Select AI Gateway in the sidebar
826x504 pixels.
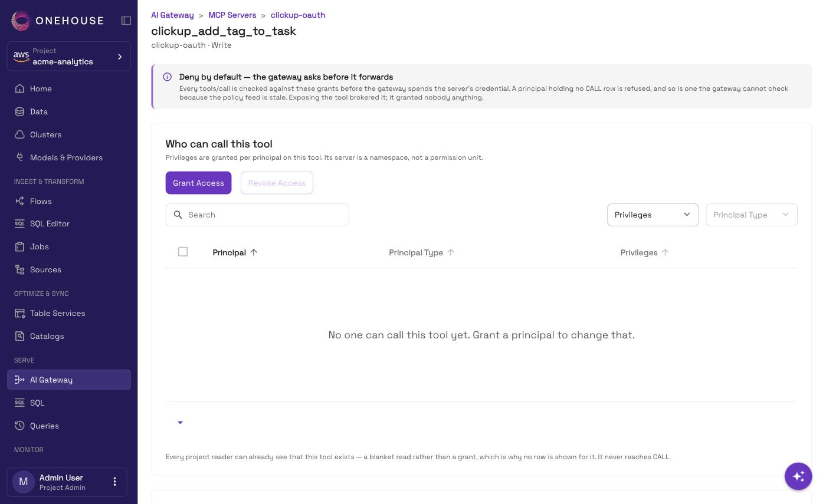(x=69, y=380)
